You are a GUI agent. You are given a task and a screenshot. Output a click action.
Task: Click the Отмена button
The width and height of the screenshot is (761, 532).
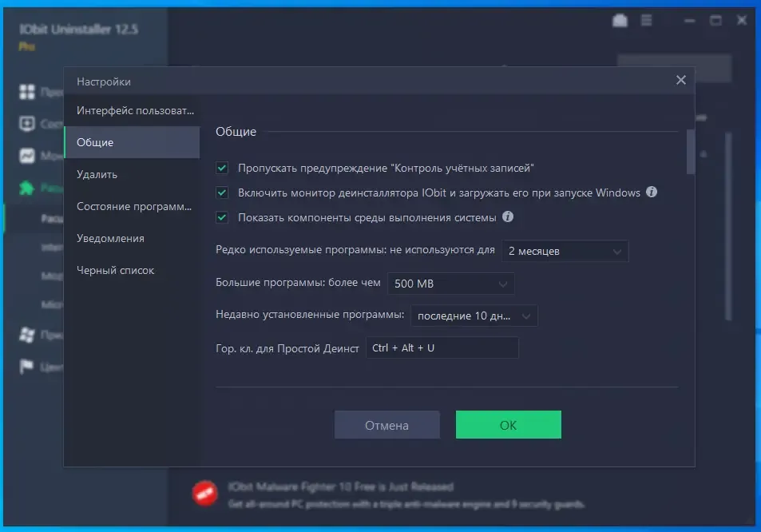(386, 425)
